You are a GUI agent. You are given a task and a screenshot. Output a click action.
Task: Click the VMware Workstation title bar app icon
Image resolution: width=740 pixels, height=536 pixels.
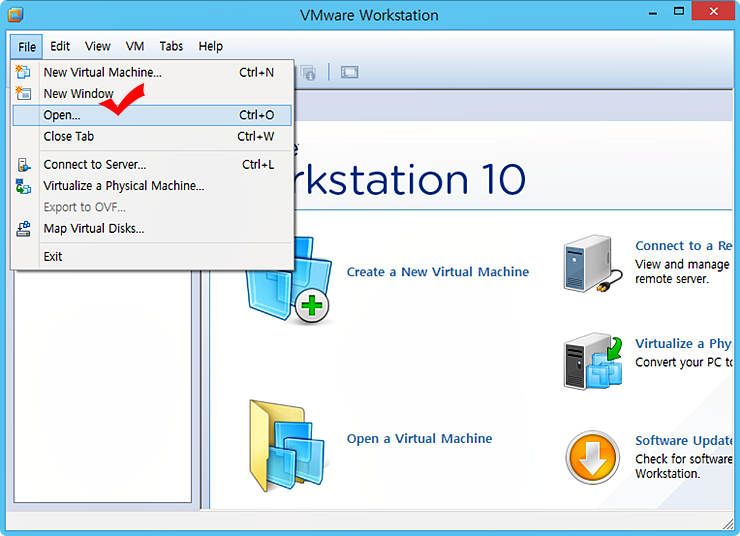tap(15, 15)
